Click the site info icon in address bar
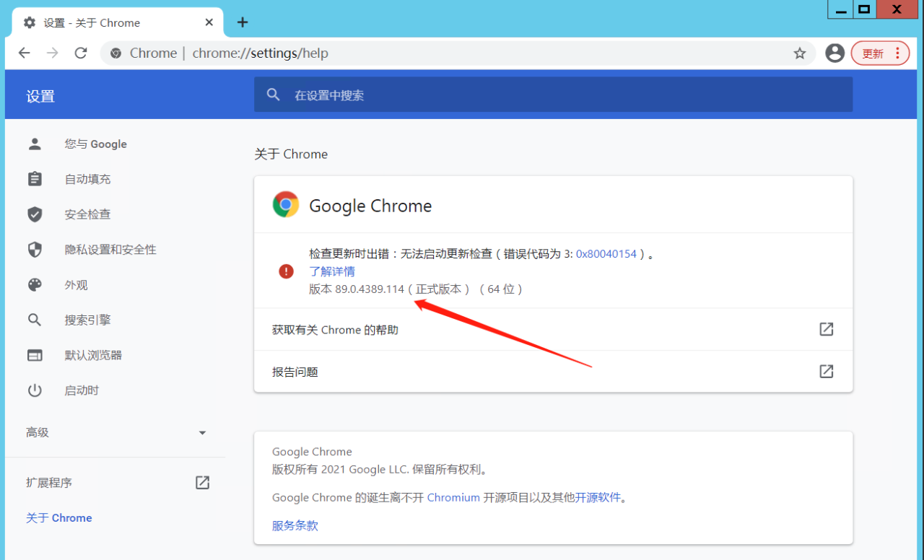 116,53
